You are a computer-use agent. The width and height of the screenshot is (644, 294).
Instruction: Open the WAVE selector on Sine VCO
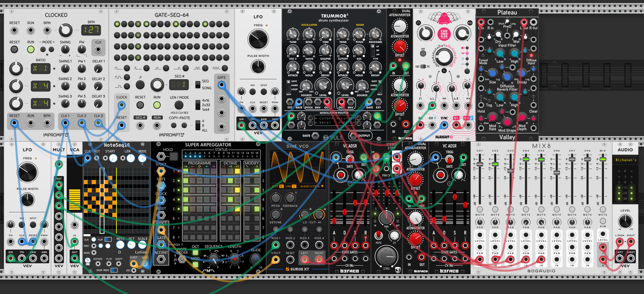(x=312, y=186)
